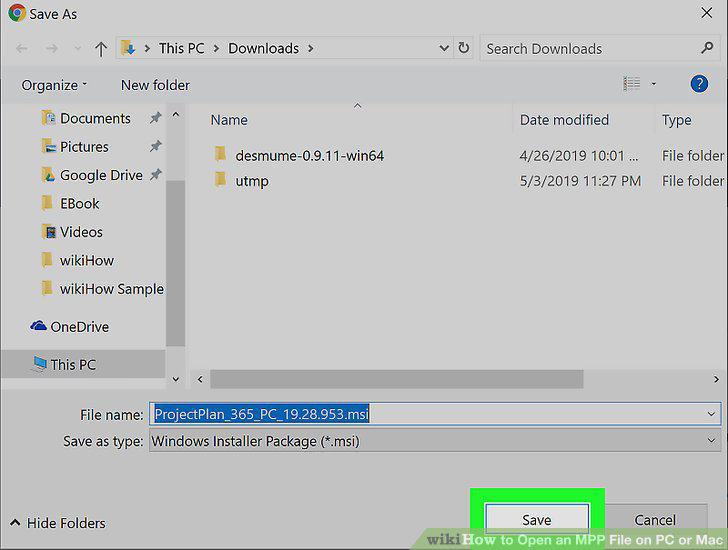Select Downloads in the address path
This screenshot has width=728, height=550.
[263, 48]
